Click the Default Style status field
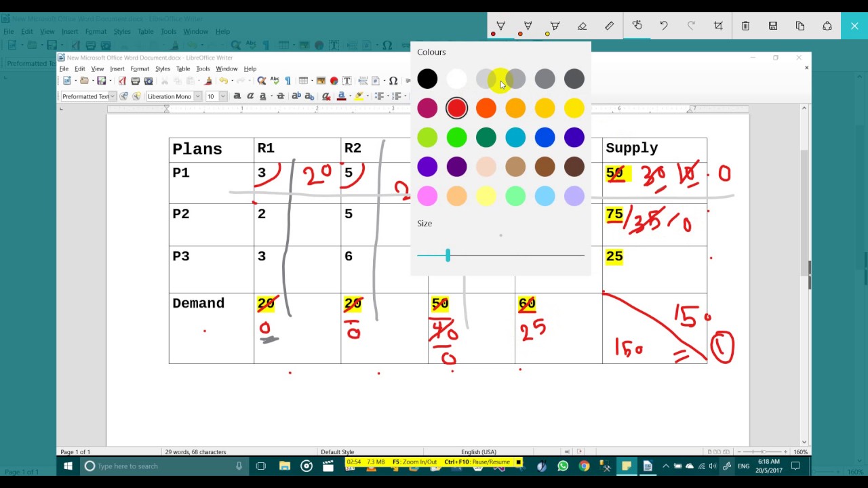This screenshot has width=868, height=488. 338,451
